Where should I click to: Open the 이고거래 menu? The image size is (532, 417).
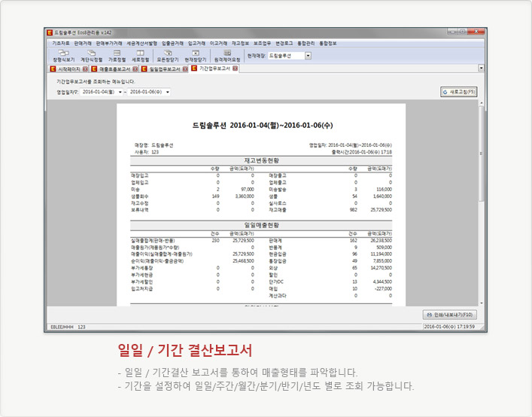[218, 44]
